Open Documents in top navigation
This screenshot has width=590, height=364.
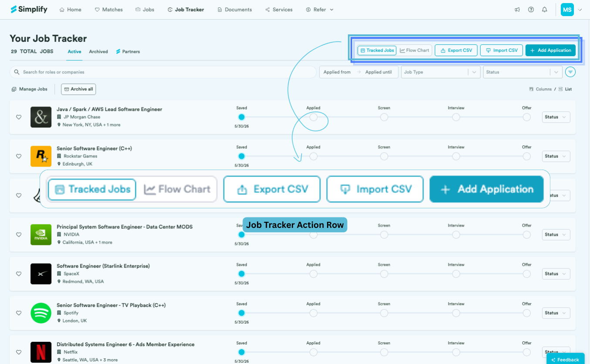click(x=235, y=10)
